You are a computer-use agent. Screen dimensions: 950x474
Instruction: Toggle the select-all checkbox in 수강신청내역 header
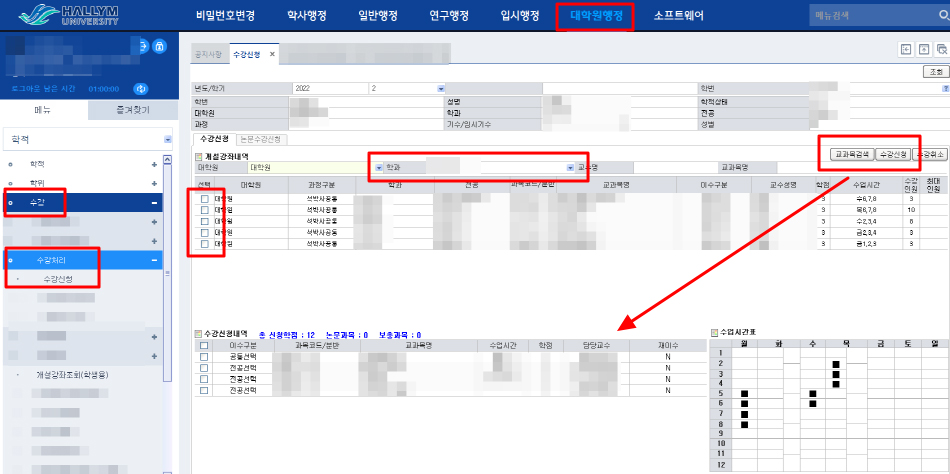[x=205, y=345]
